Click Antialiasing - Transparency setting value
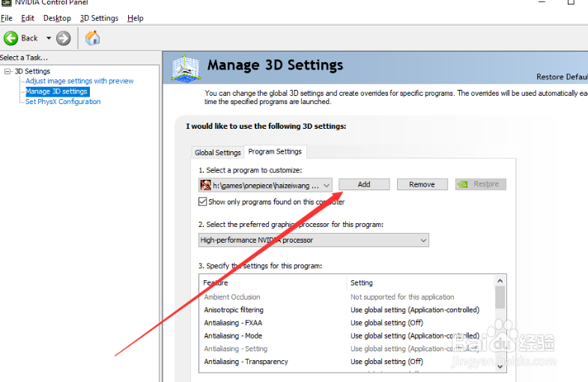The image size is (588, 382). (387, 362)
